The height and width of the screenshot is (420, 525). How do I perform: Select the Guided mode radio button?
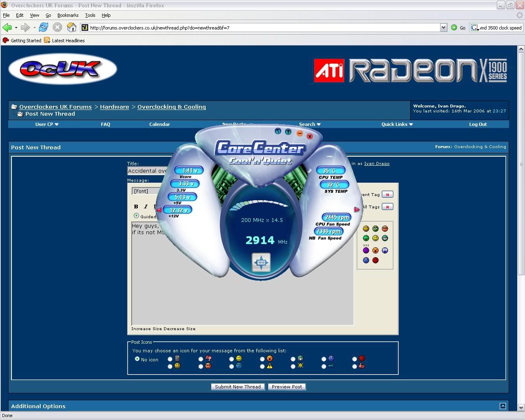pos(136,216)
